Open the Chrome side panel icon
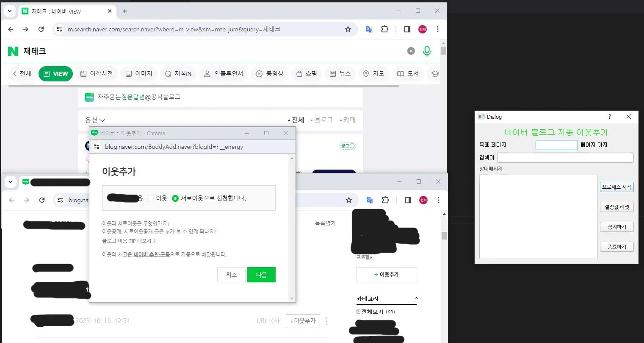 pos(407,29)
